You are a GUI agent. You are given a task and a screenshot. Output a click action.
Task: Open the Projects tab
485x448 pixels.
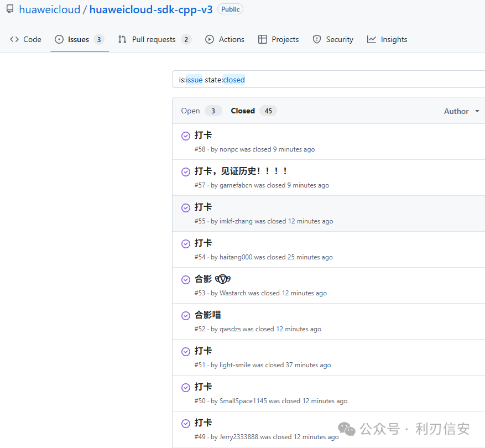pos(278,40)
